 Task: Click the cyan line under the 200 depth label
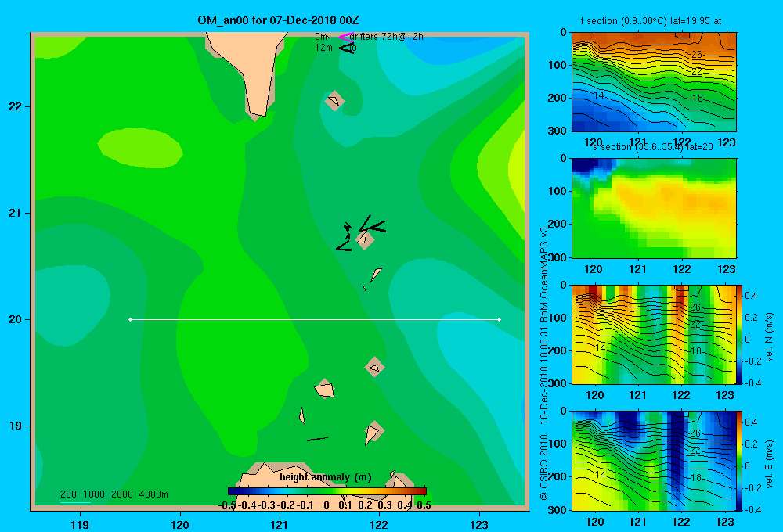[x=75, y=502]
